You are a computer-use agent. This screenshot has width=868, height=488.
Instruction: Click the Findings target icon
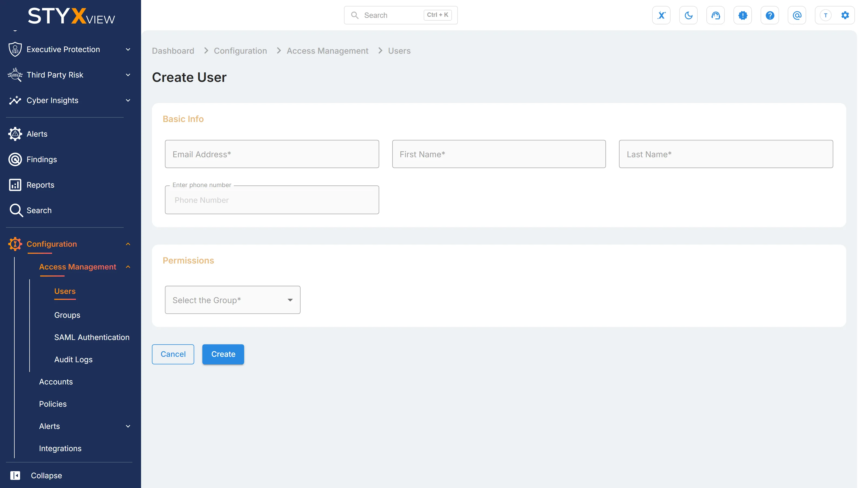click(x=15, y=159)
